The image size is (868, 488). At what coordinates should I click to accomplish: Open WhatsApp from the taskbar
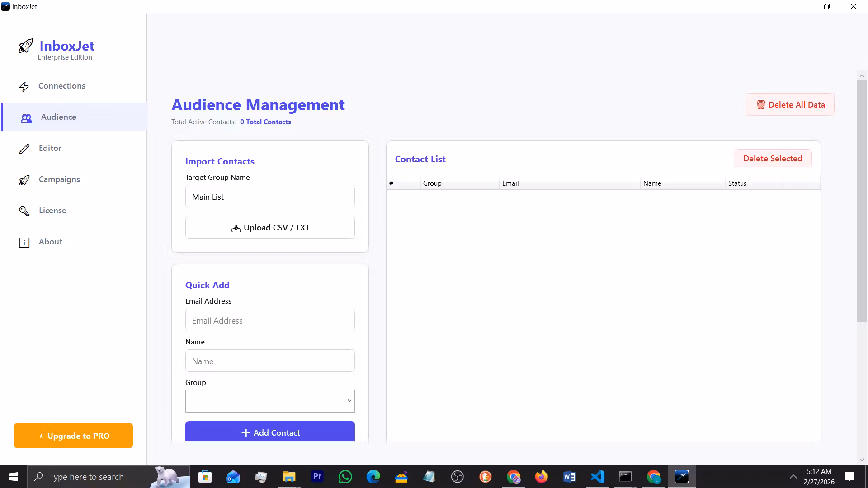(x=345, y=477)
